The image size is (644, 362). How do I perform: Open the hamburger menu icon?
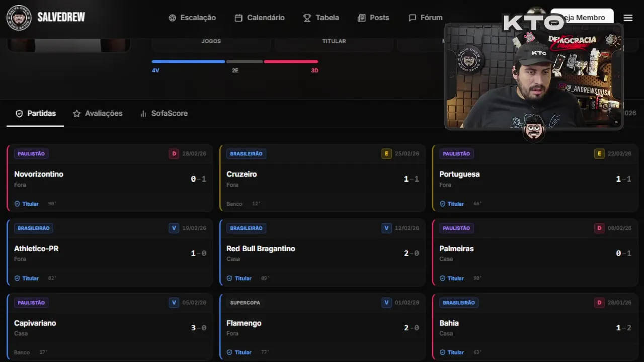[x=628, y=18]
